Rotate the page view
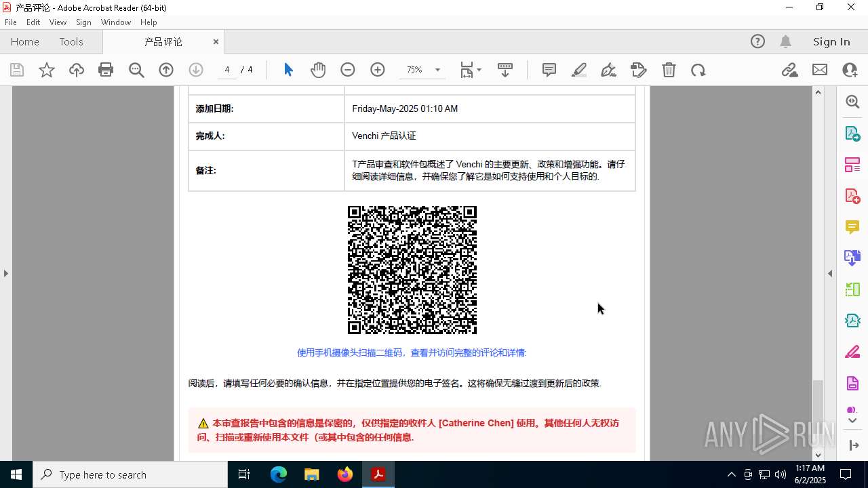The height and width of the screenshot is (488, 868). coord(698,70)
